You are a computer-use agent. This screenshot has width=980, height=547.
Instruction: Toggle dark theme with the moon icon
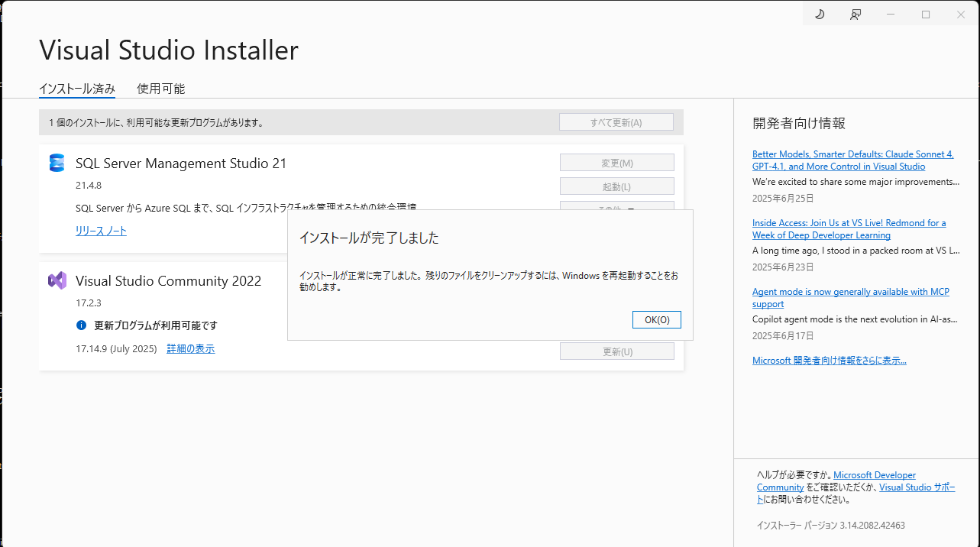819,13
